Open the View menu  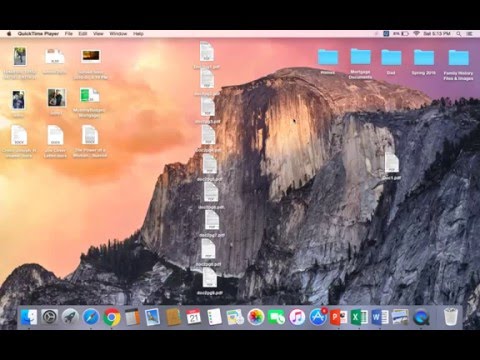(x=98, y=34)
